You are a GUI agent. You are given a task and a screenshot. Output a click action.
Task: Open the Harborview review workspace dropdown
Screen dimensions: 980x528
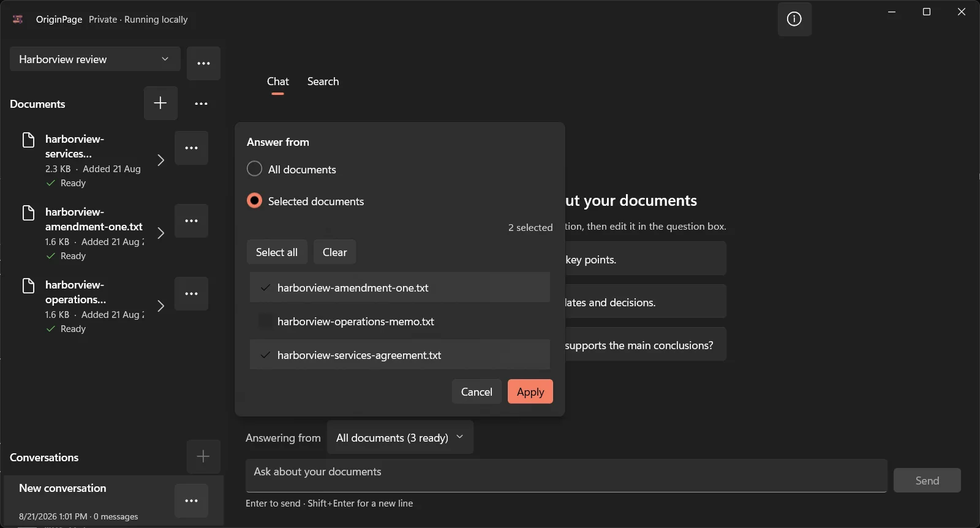tap(95, 59)
